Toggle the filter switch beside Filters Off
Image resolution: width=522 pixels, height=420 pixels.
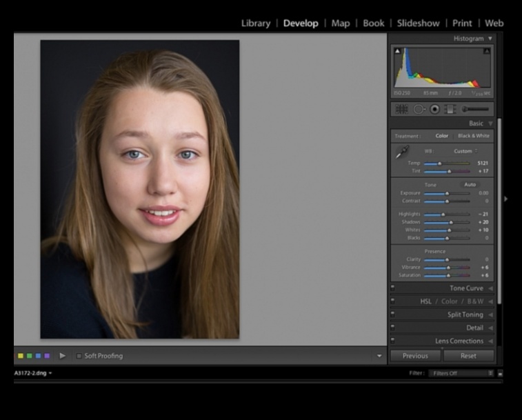pos(500,373)
